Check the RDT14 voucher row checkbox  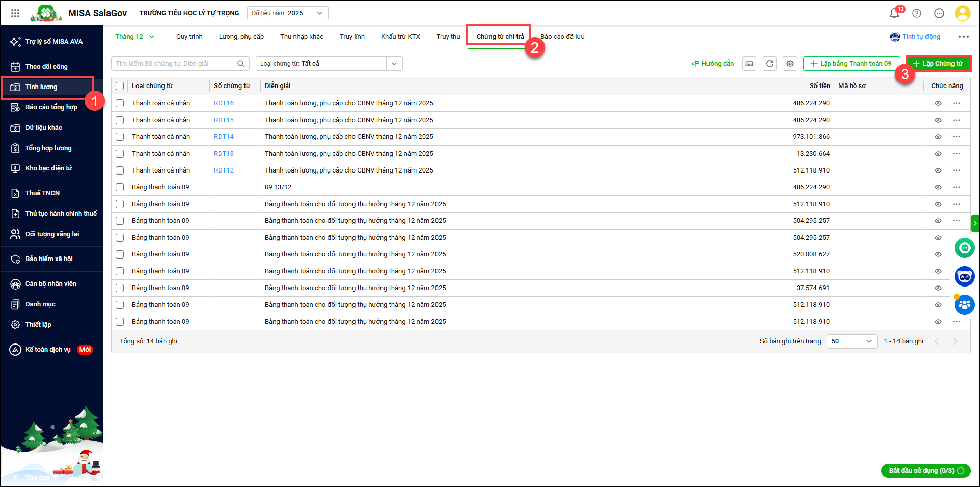(120, 137)
